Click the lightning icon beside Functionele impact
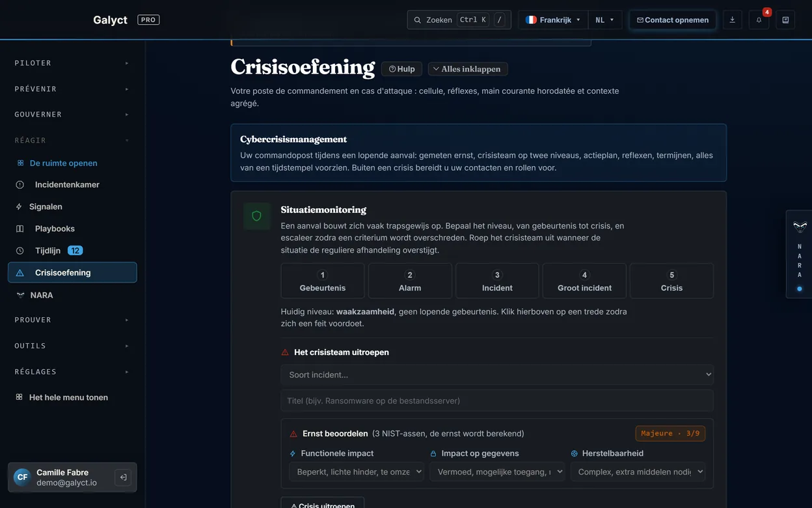Viewport: 812px width, 508px height. coord(293,454)
